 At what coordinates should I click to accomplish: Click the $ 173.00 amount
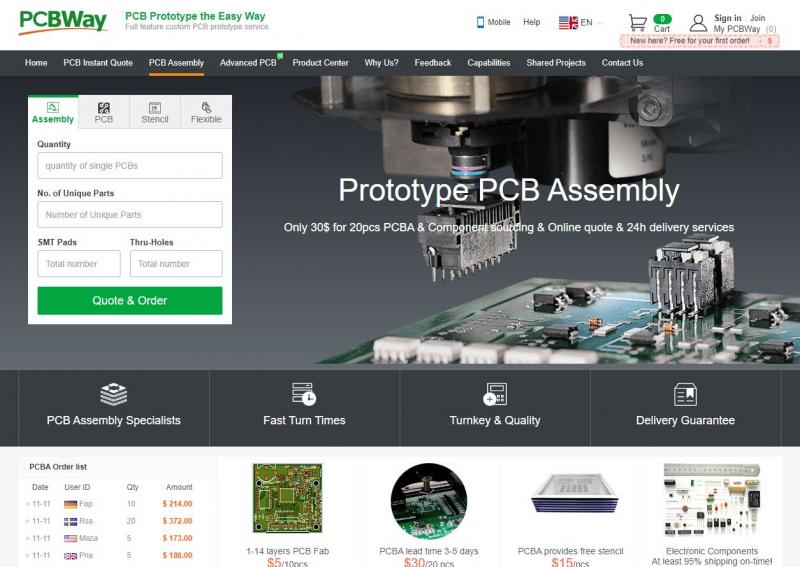178,538
